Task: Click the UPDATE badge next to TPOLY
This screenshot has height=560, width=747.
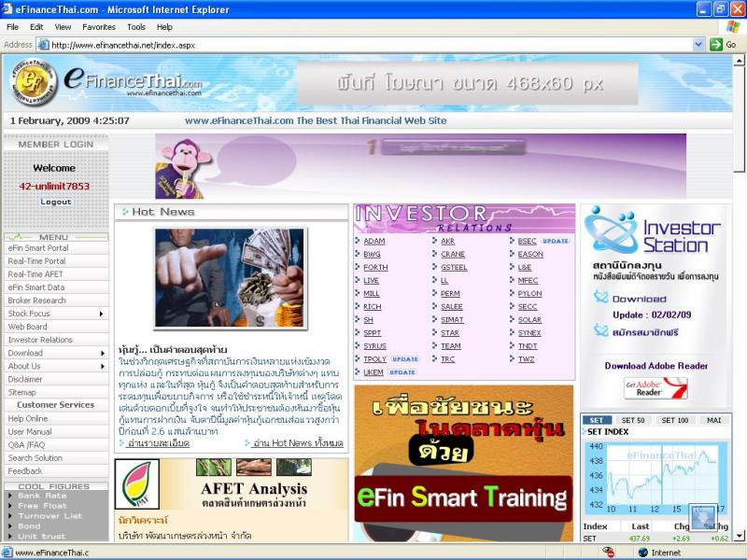Action: click(x=404, y=359)
